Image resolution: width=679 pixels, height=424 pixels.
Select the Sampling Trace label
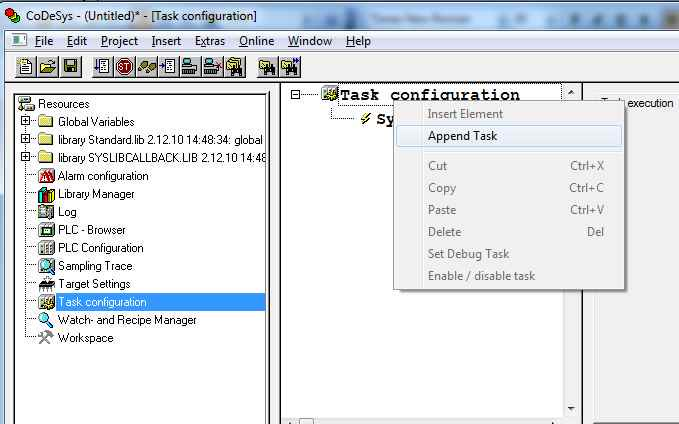(95, 266)
